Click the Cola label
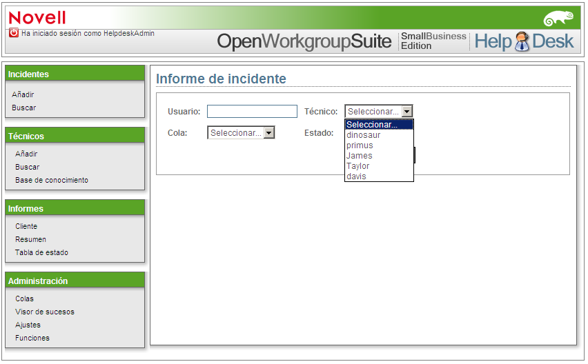 (x=177, y=133)
